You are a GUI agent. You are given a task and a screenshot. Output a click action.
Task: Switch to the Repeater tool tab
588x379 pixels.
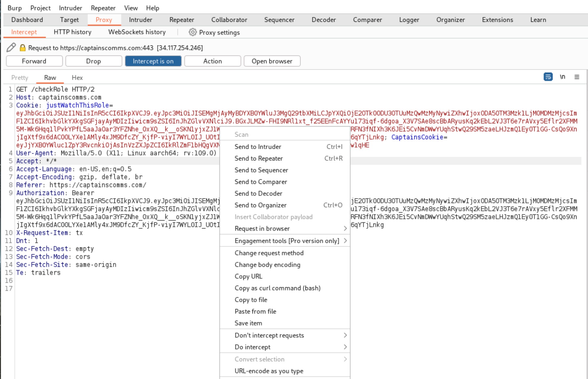click(182, 20)
